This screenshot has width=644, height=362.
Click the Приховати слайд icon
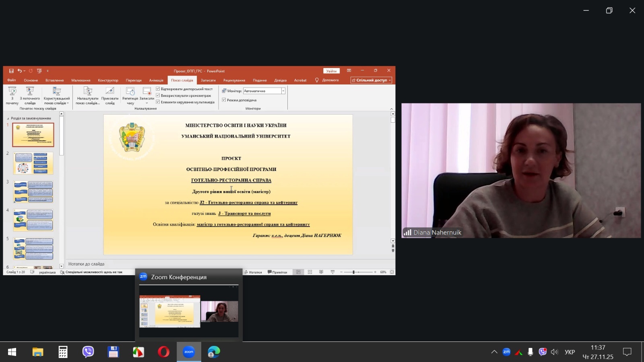pos(110,95)
